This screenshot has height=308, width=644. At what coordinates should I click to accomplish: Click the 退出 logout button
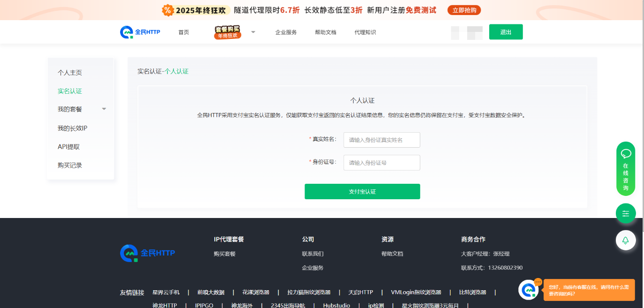[x=506, y=32]
